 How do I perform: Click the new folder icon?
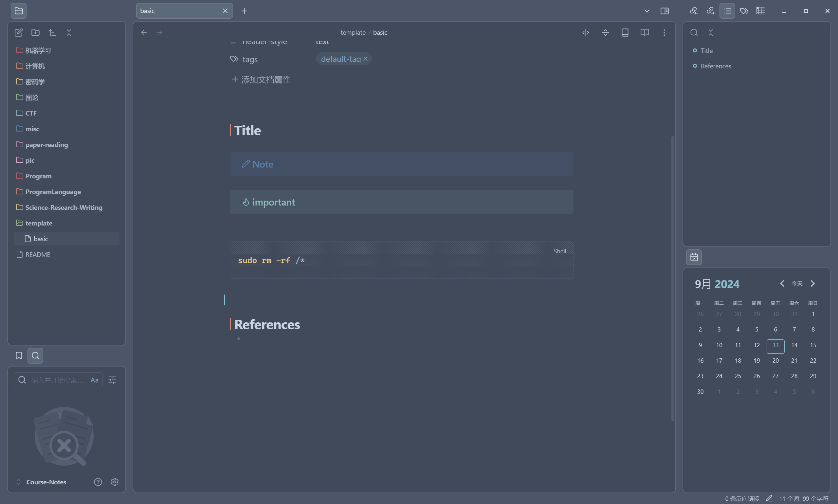pos(35,33)
